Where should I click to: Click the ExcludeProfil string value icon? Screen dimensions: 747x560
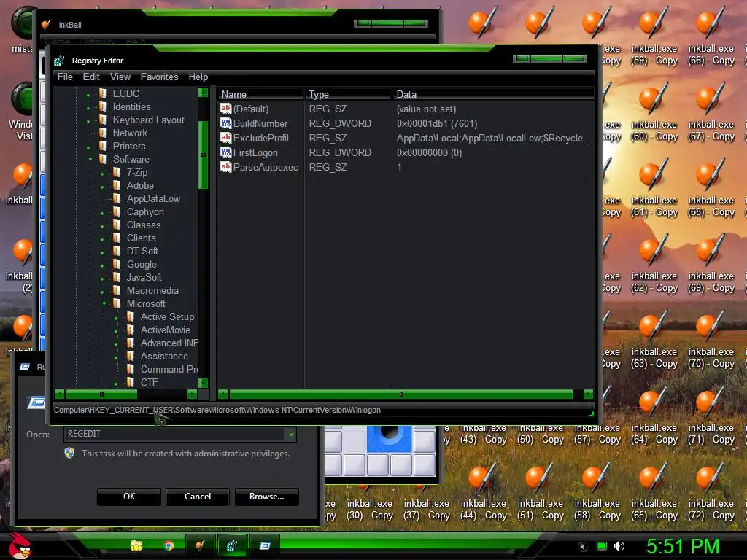click(225, 138)
